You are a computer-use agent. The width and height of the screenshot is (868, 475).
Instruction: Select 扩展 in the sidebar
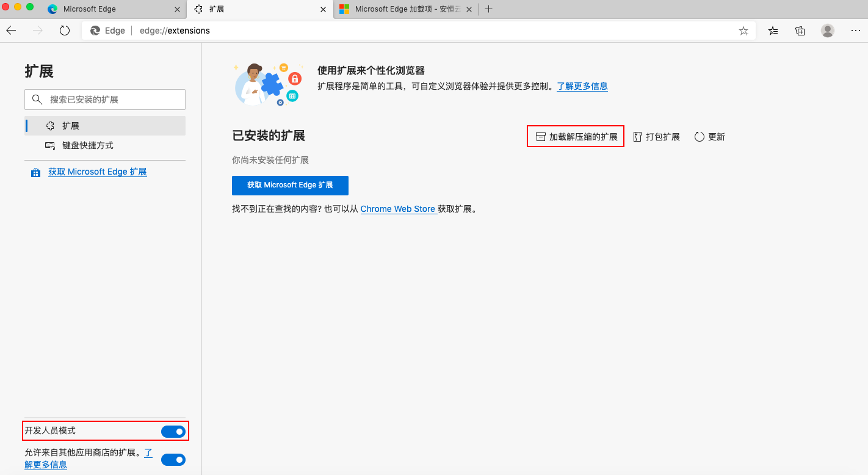[x=105, y=126]
